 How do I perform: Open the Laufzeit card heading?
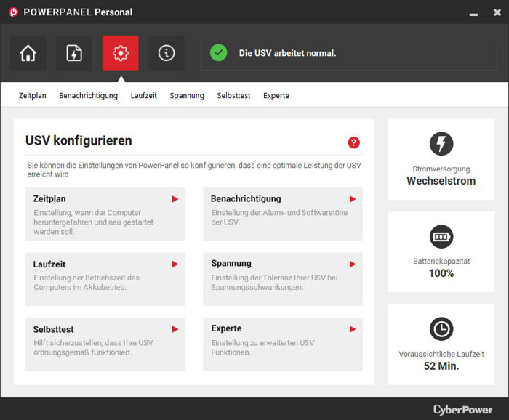[x=49, y=264]
